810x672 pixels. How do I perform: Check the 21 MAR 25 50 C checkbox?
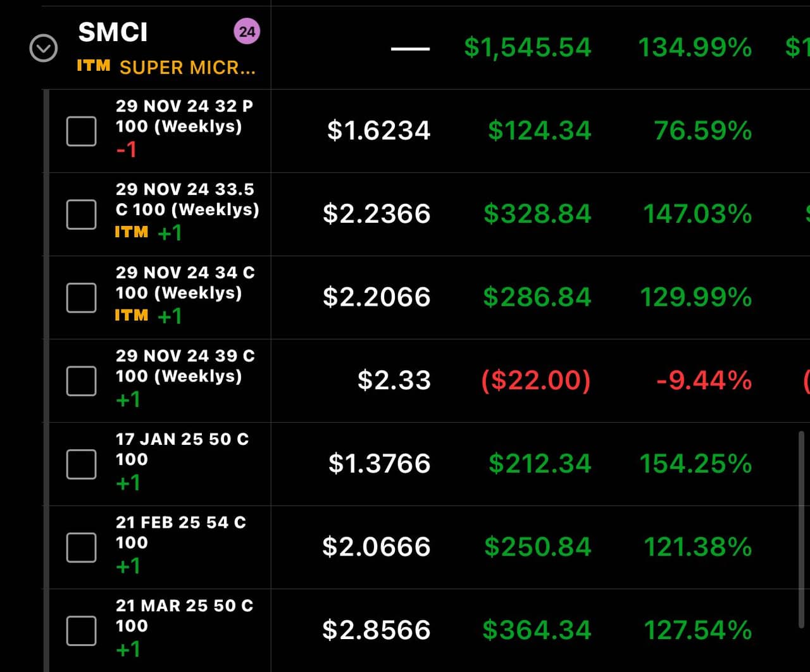click(82, 631)
